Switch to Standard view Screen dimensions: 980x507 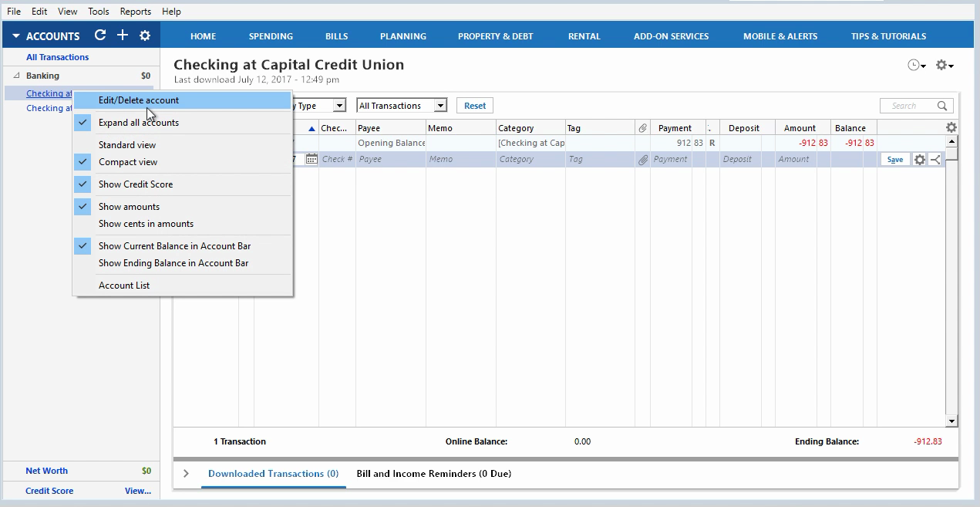click(x=183, y=145)
